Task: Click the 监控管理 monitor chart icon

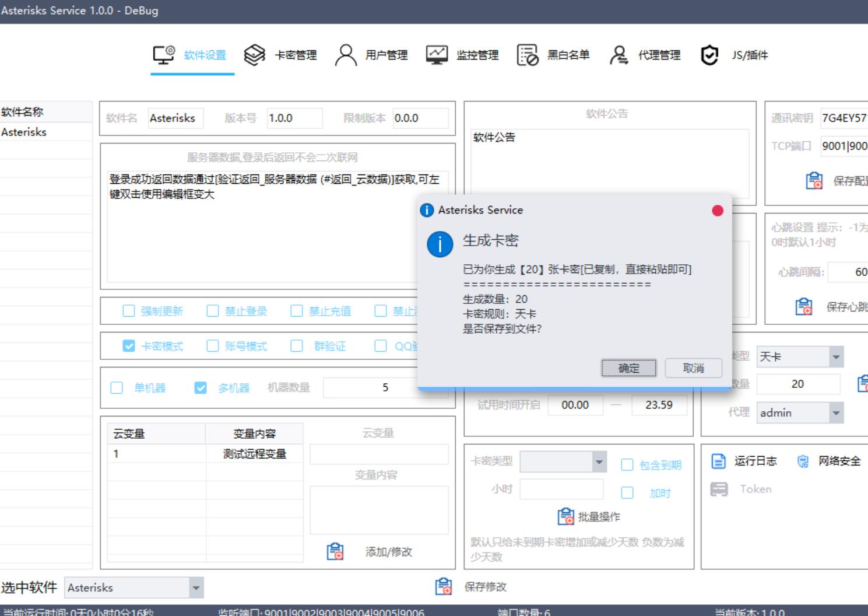Action: tap(437, 55)
